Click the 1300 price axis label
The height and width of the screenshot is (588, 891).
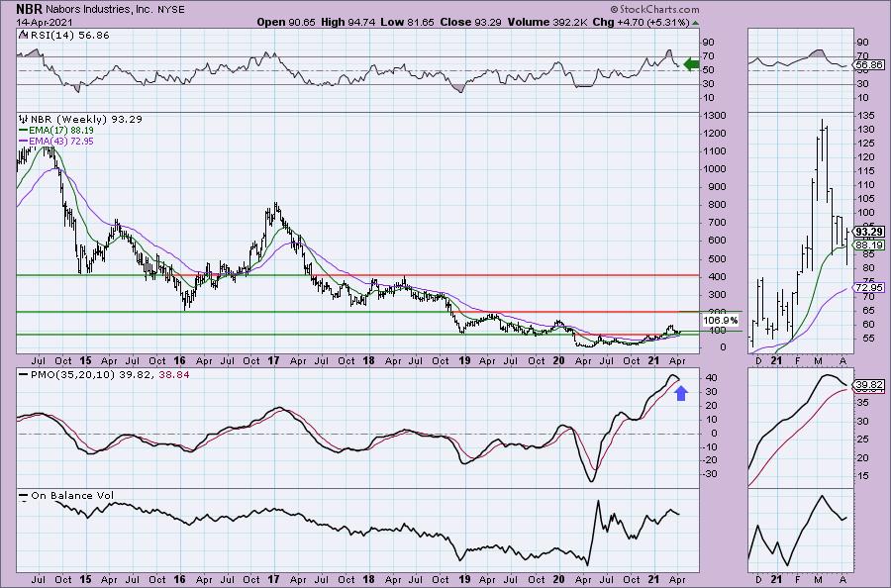tap(716, 116)
